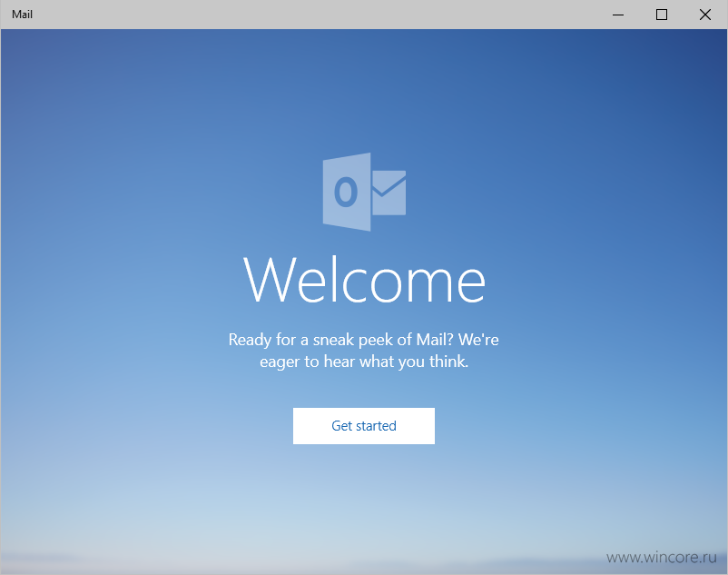728x575 pixels.
Task: Minimize the Mail window
Action: click(x=618, y=15)
